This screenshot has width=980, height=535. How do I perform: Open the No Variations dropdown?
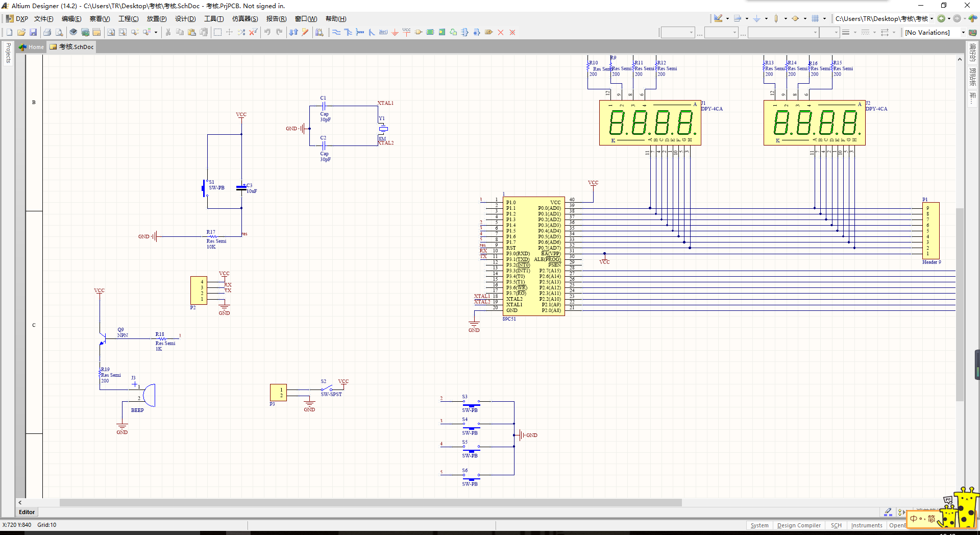(x=963, y=32)
